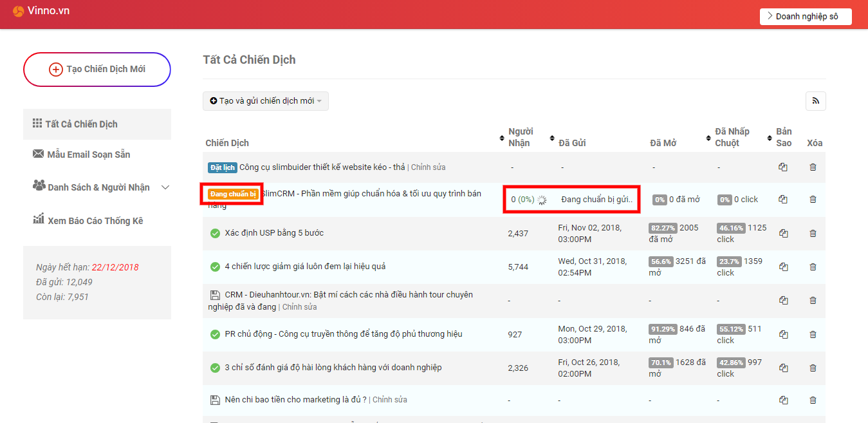
Task: Open the Mẫu Email Soạn Sẵn sidebar section
Action: (x=89, y=155)
